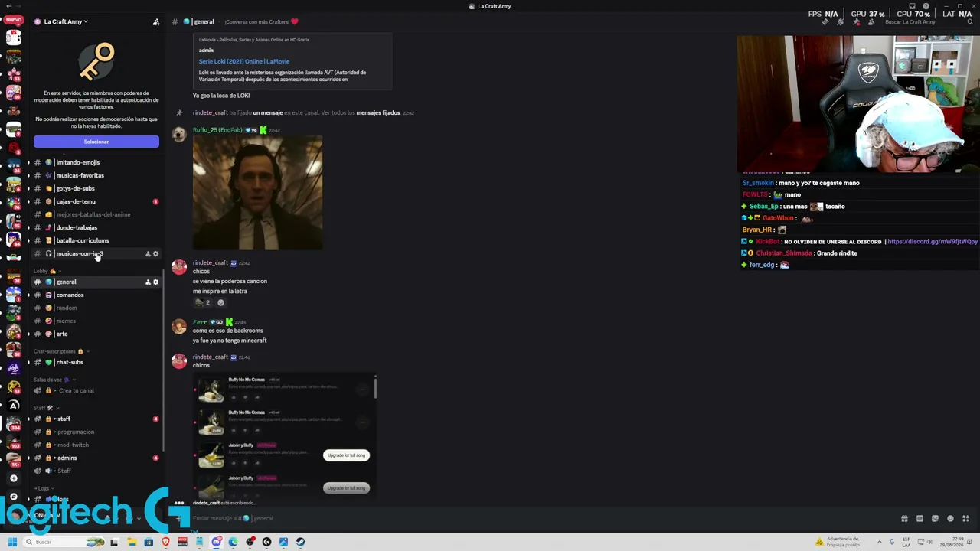Screen dimensions: 980x551
Task: Create invite from general channel row icon
Action: pos(148,282)
